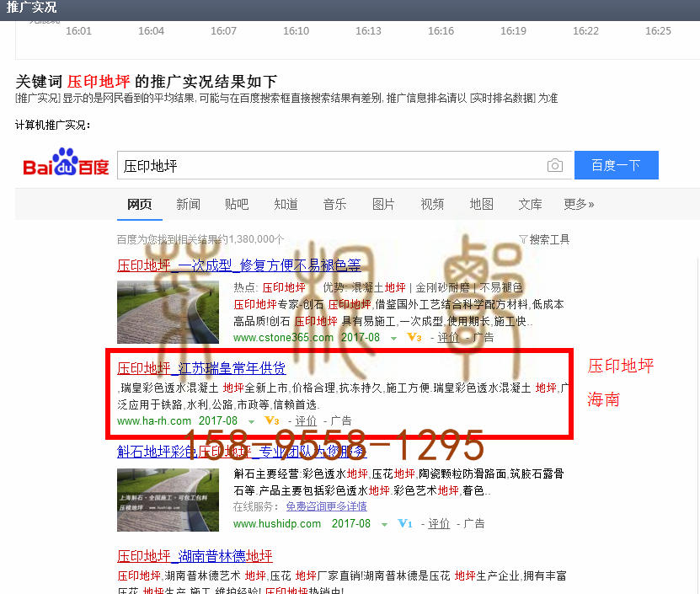
Task: Switch to the 图片 tab
Action: [383, 205]
